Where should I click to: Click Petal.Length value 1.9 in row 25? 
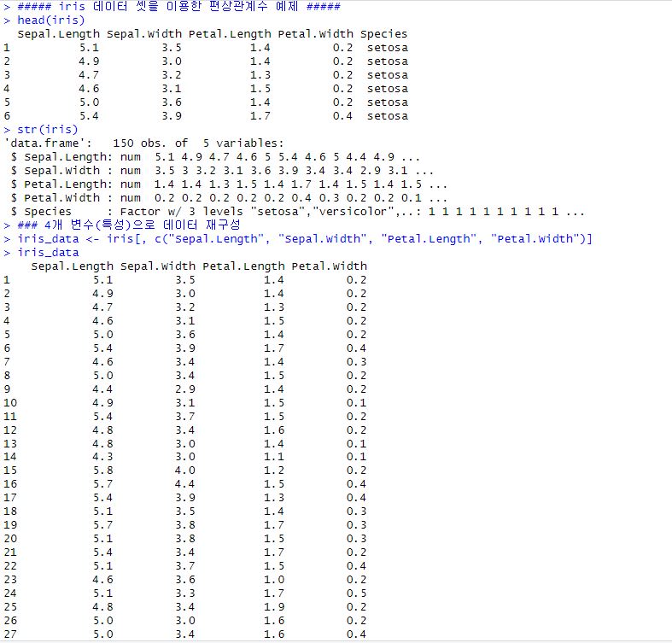(x=274, y=607)
